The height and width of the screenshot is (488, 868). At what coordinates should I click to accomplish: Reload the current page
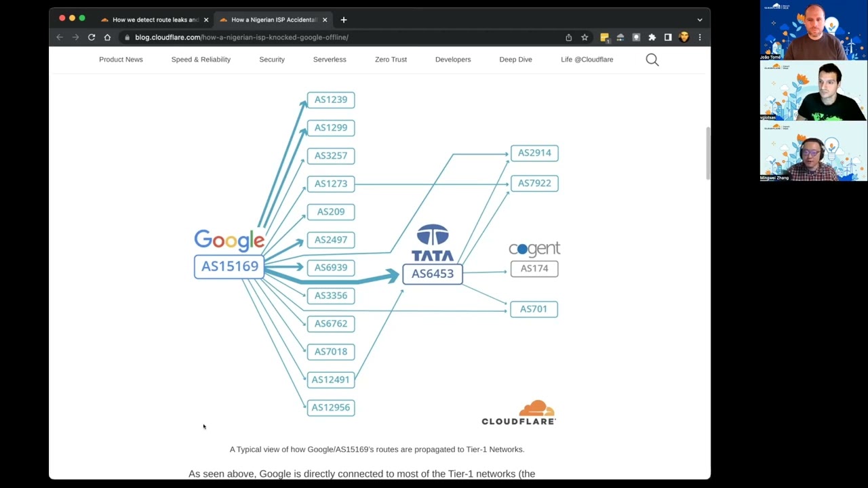pos(92,37)
